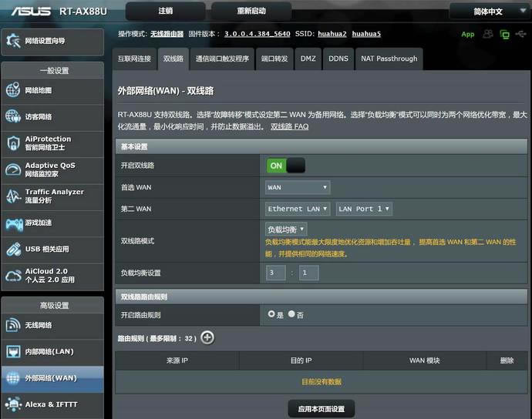Switch to the NAT Passthrough tab

(x=389, y=59)
